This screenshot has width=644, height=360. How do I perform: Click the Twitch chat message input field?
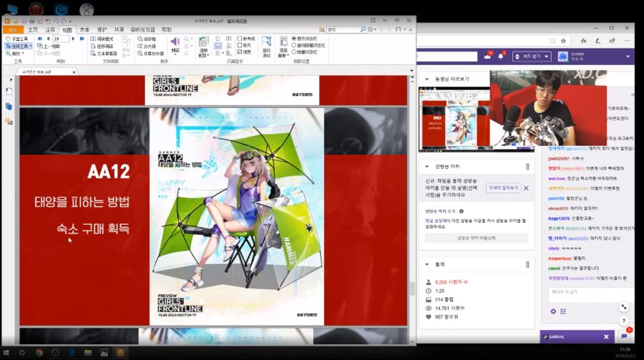[590, 295]
